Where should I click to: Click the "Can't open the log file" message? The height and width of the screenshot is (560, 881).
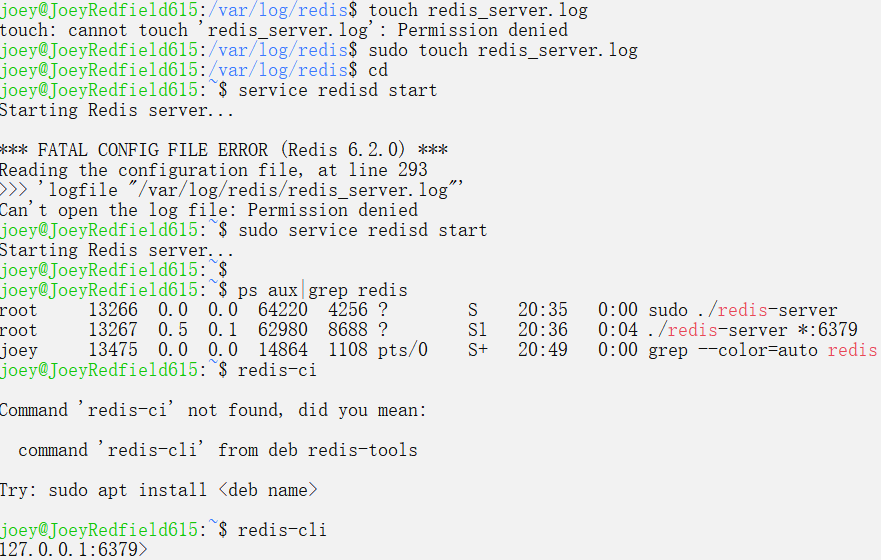pos(208,210)
